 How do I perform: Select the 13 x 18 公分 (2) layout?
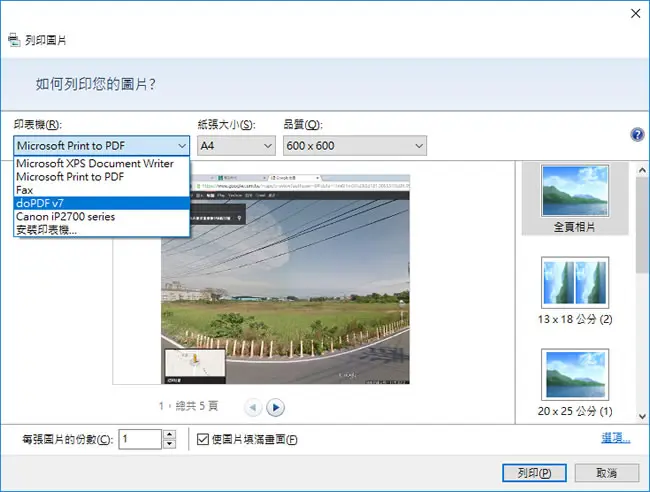[575, 290]
